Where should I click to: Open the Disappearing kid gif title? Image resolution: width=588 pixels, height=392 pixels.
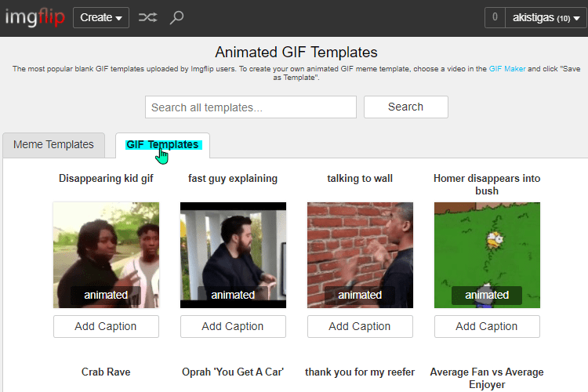(106, 179)
